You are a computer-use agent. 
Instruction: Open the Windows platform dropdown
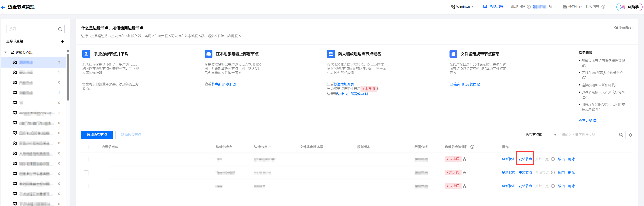point(462,7)
